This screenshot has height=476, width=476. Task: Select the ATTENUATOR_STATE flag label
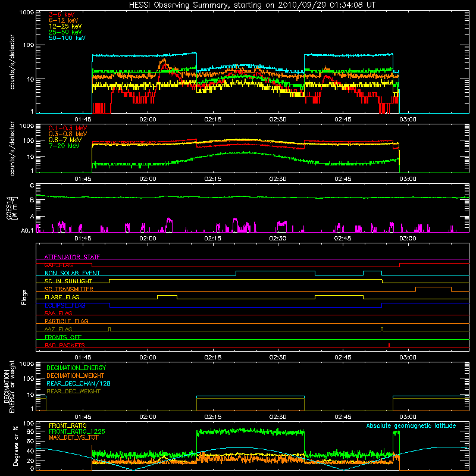coord(72,257)
